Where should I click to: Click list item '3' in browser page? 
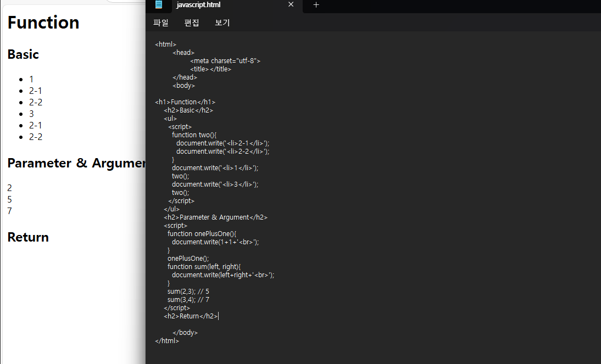[31, 114]
